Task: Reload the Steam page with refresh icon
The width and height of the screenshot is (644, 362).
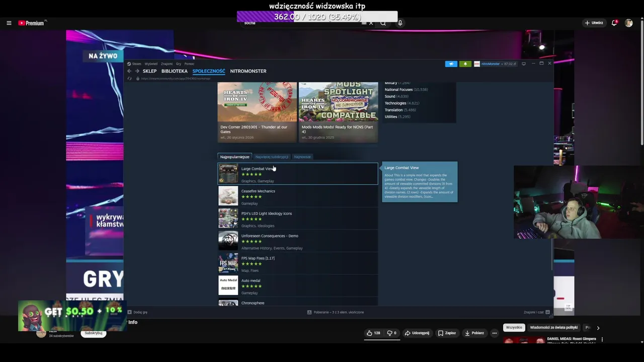Action: (x=129, y=78)
